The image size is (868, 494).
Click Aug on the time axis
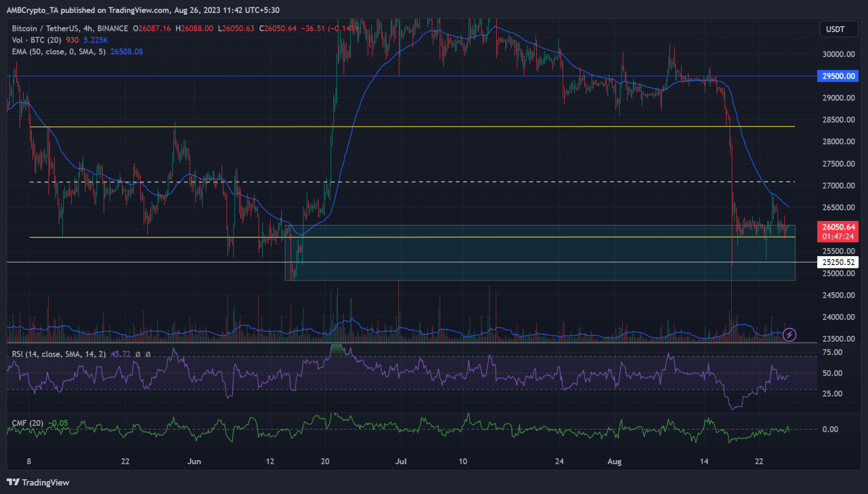[x=614, y=461]
